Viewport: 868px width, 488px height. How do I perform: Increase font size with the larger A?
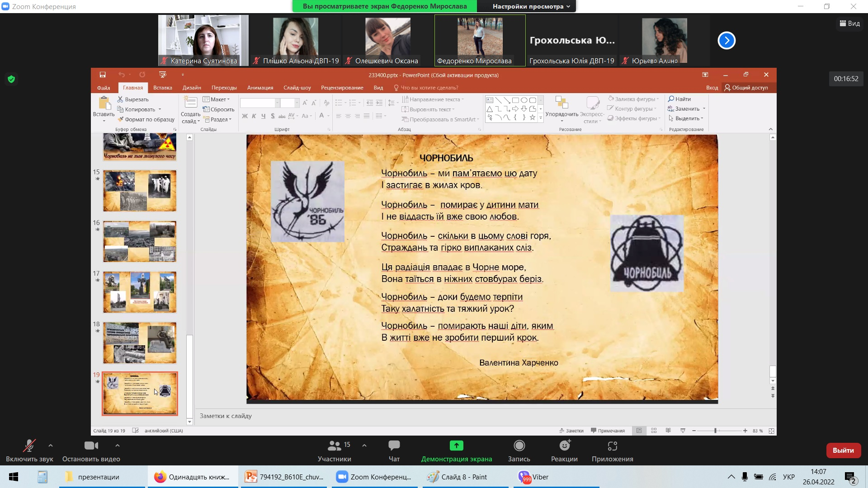[305, 103]
